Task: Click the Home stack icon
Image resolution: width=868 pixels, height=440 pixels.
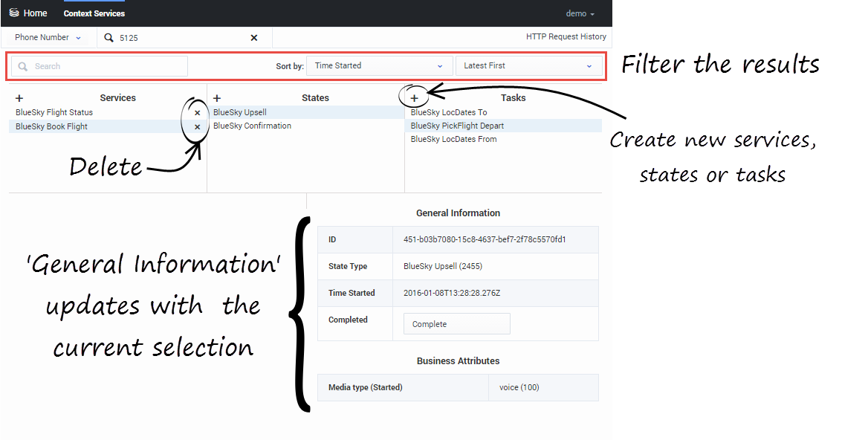Action: (x=13, y=13)
